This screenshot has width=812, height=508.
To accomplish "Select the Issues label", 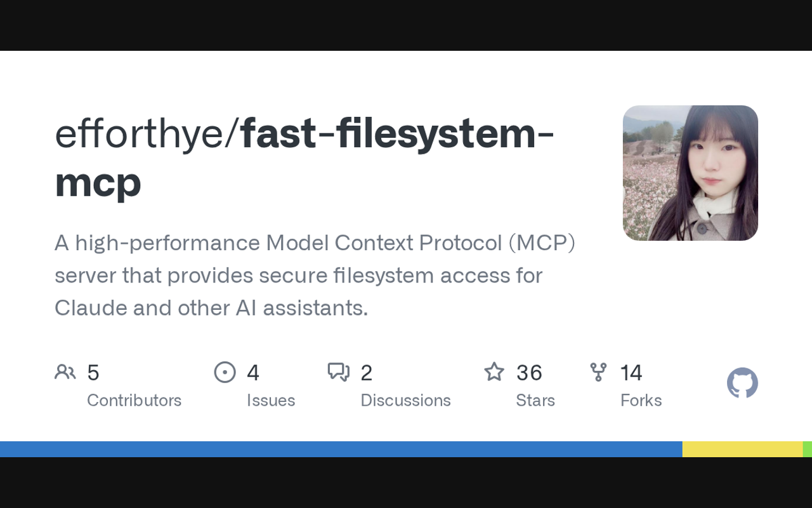I will coord(271,400).
